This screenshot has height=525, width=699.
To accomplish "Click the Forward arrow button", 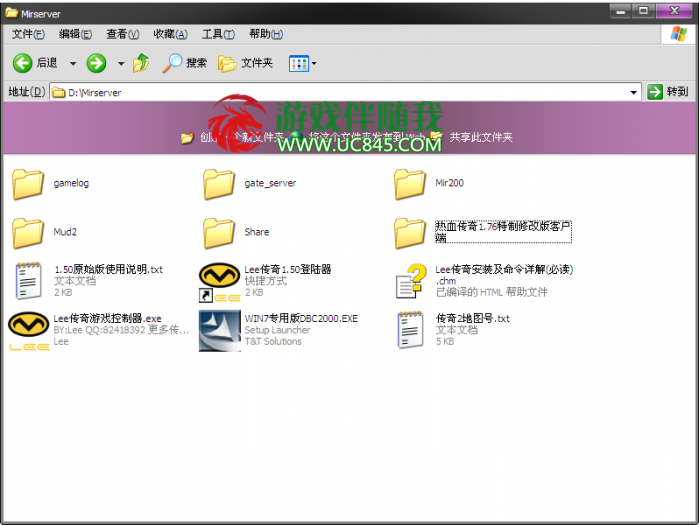I will click(96, 63).
